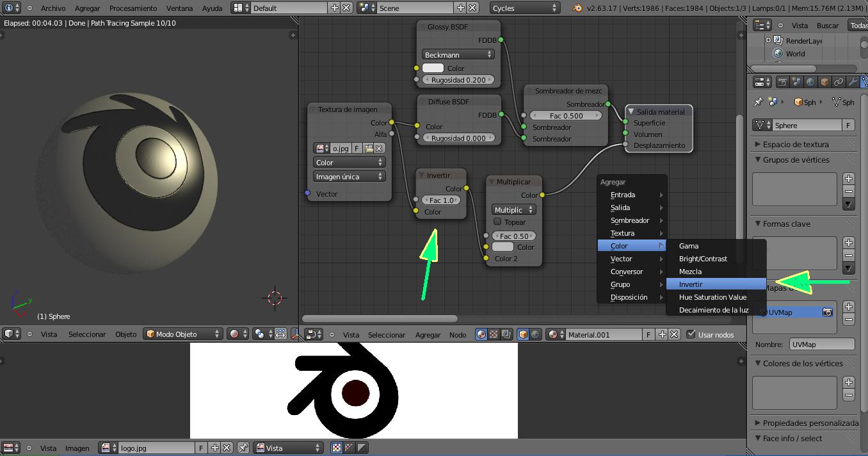This screenshot has height=456, width=868.
Task: Expand the Espacio de textura panel
Action: point(795,145)
